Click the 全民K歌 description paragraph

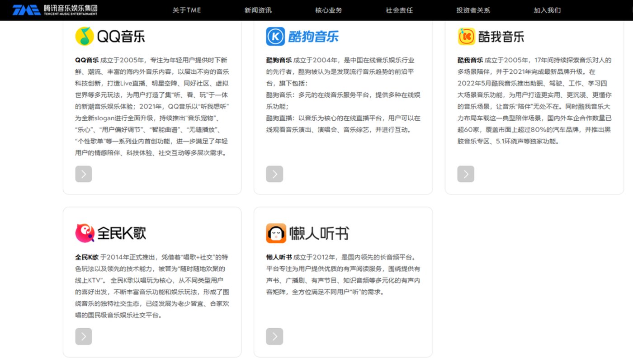click(x=152, y=286)
